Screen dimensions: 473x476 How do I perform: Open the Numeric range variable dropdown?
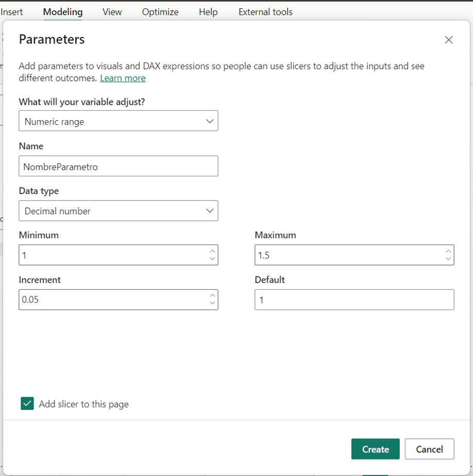[119, 122]
